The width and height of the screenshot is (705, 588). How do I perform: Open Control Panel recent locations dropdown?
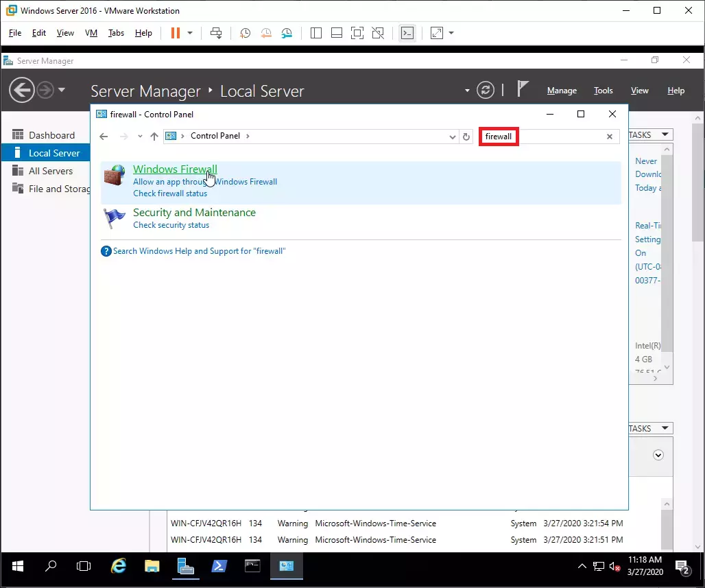(141, 137)
